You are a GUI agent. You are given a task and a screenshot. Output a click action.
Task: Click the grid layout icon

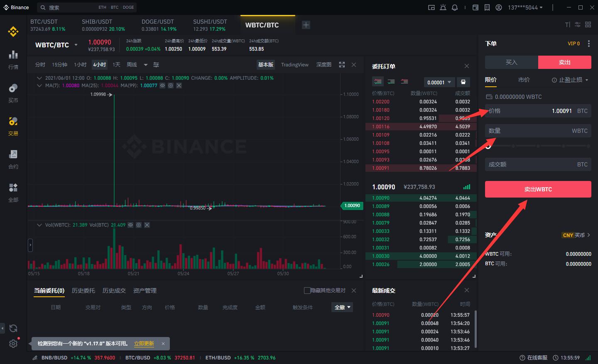[588, 25]
